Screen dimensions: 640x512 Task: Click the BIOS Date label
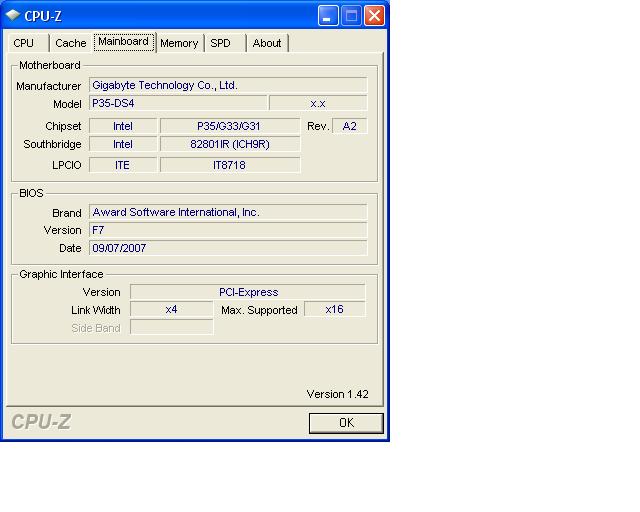(70, 248)
